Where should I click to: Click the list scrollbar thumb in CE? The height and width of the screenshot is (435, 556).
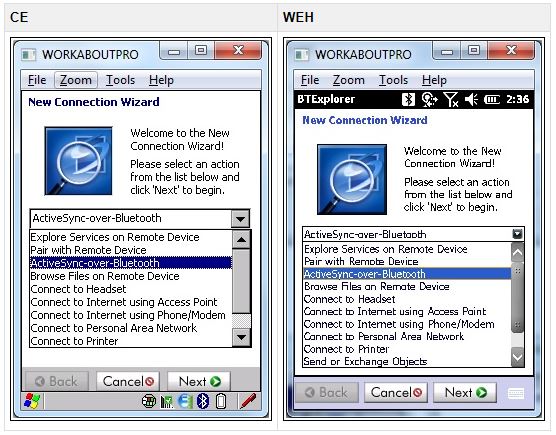pyautogui.click(x=241, y=281)
